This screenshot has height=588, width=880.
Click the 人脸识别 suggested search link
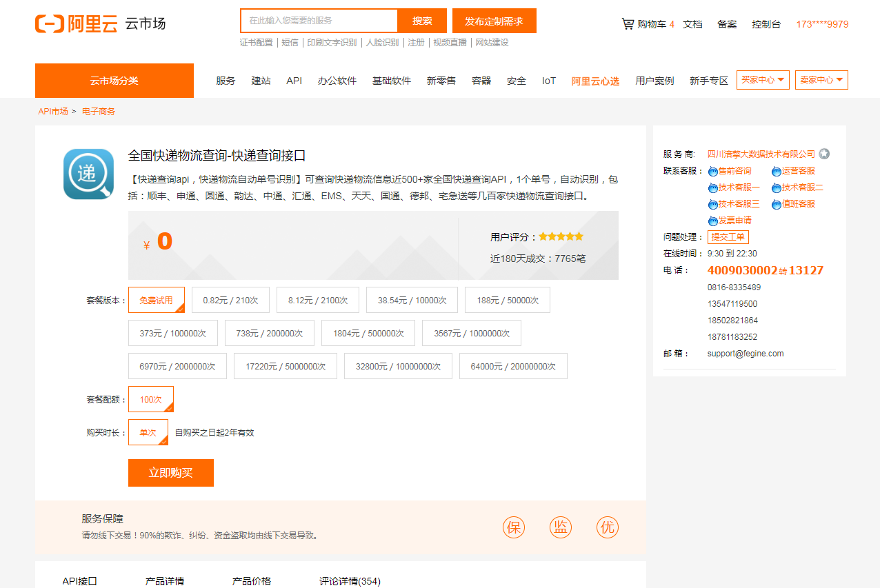[382, 43]
